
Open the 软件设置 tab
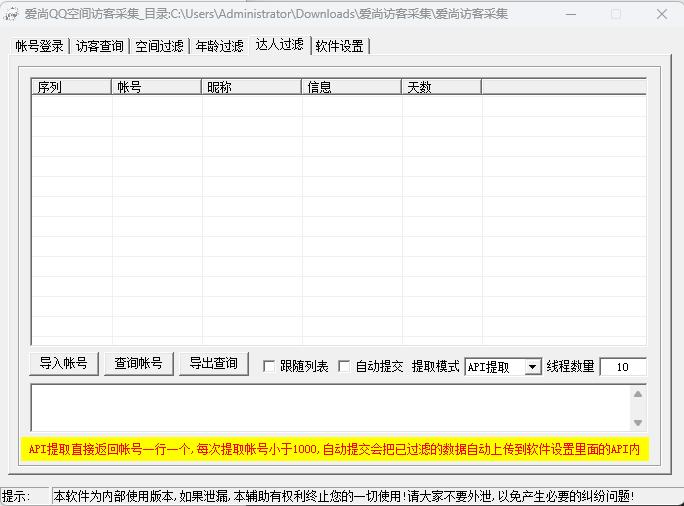tap(339, 46)
